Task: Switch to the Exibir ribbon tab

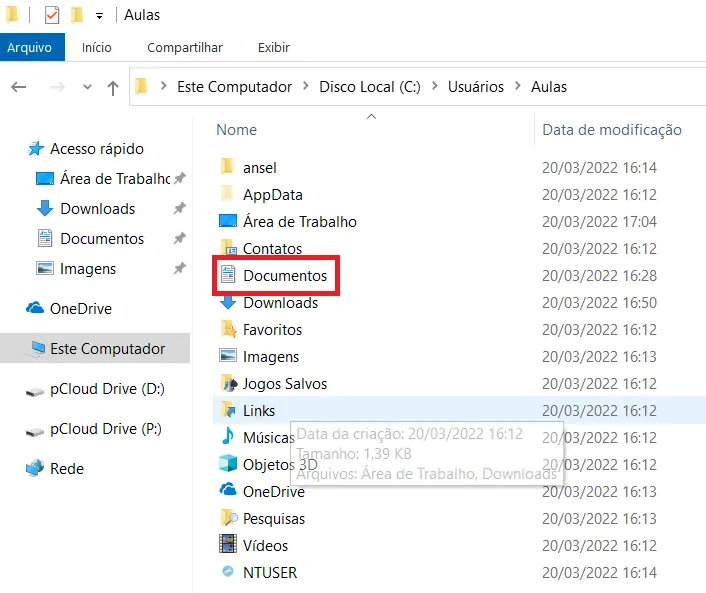Action: [274, 47]
